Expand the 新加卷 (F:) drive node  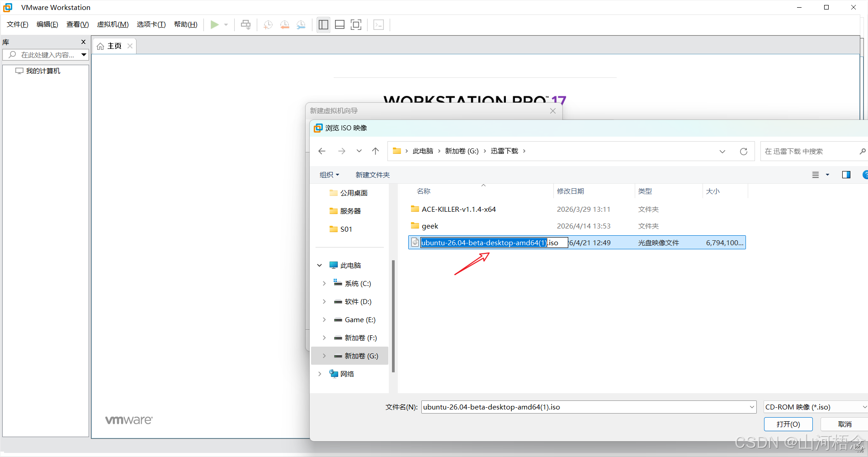[x=324, y=338]
